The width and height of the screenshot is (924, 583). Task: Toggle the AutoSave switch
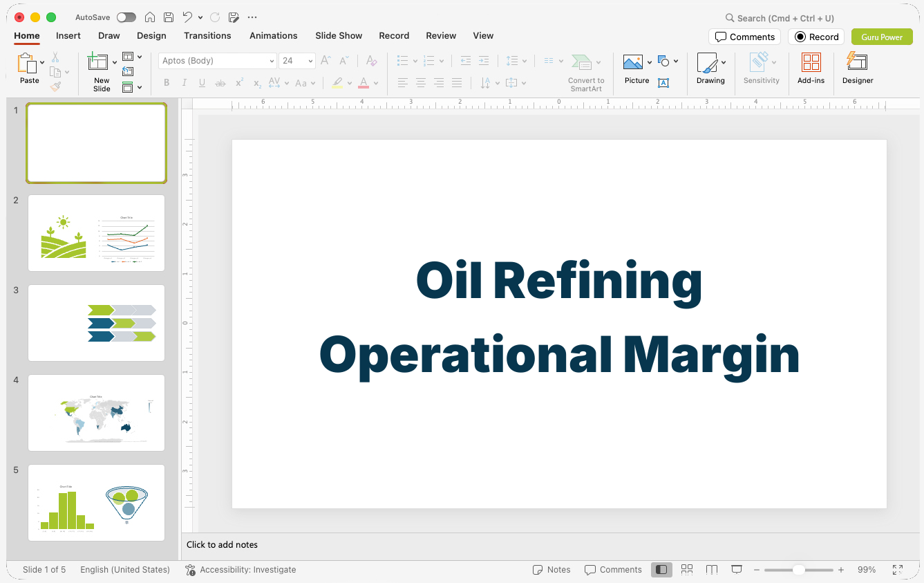[x=126, y=17]
